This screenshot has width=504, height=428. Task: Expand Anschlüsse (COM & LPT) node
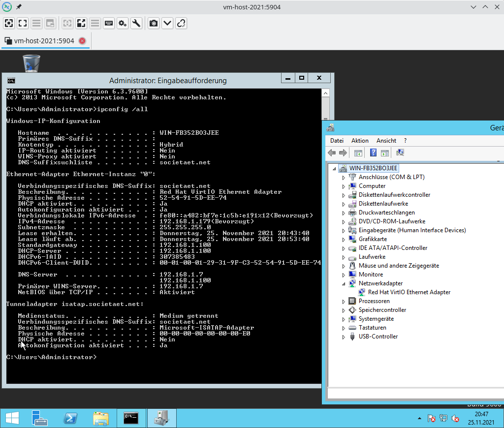pos(344,178)
